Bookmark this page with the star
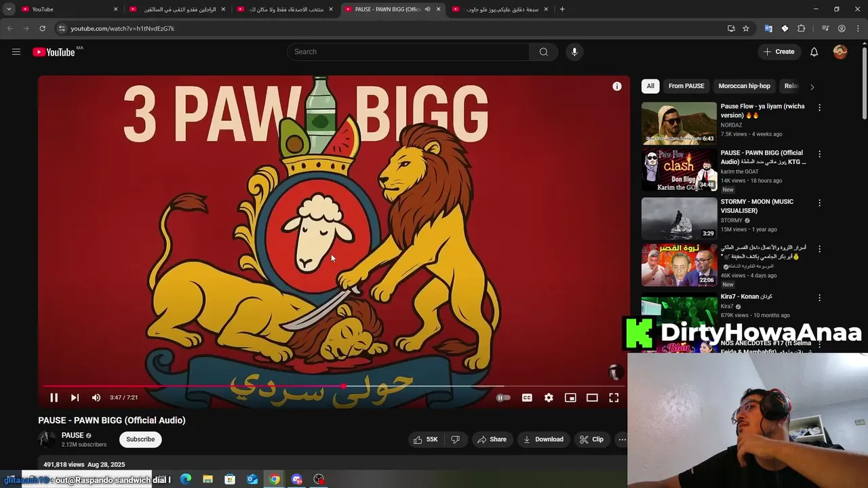The image size is (868, 488). pyautogui.click(x=746, y=28)
